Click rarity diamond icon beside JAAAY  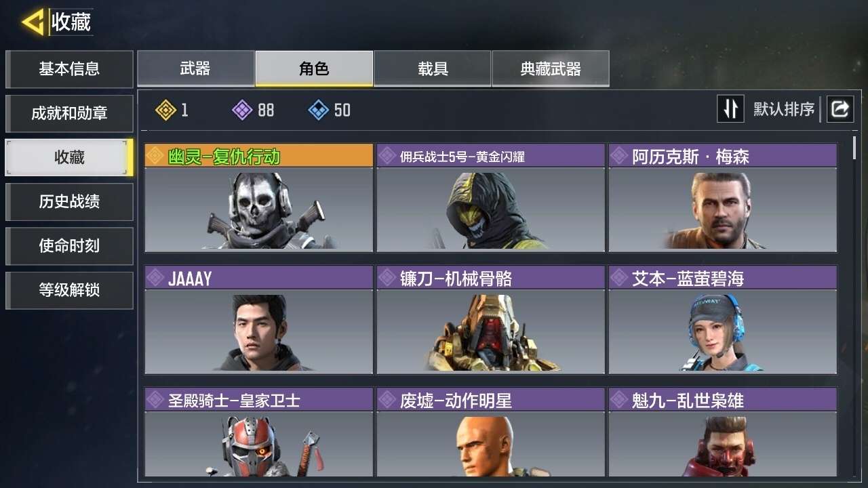(156, 278)
